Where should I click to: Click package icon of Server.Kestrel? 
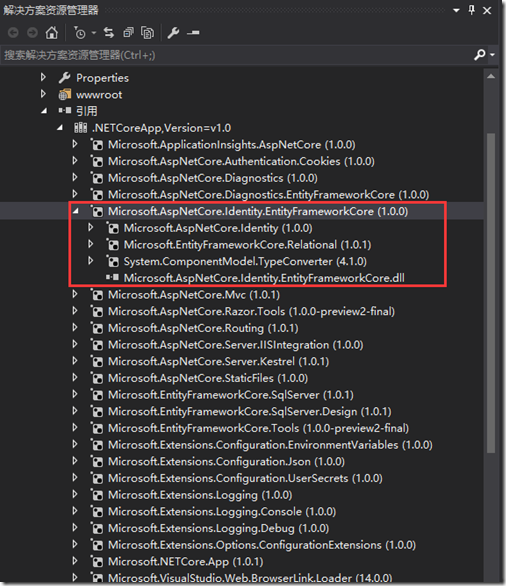[x=97, y=361]
